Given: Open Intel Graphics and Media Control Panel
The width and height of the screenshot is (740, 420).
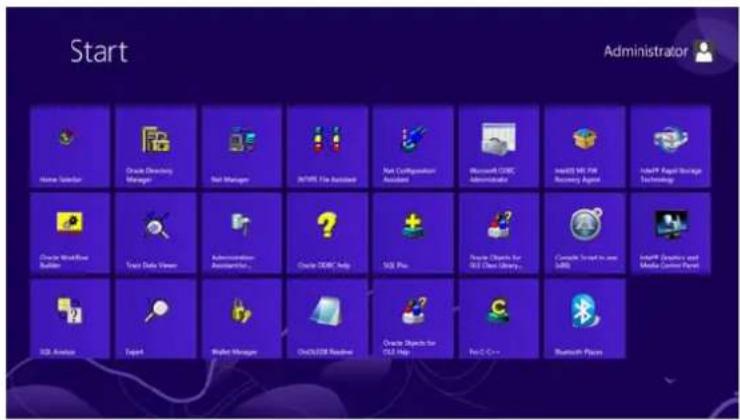Looking at the screenshot, I should click(x=671, y=233).
